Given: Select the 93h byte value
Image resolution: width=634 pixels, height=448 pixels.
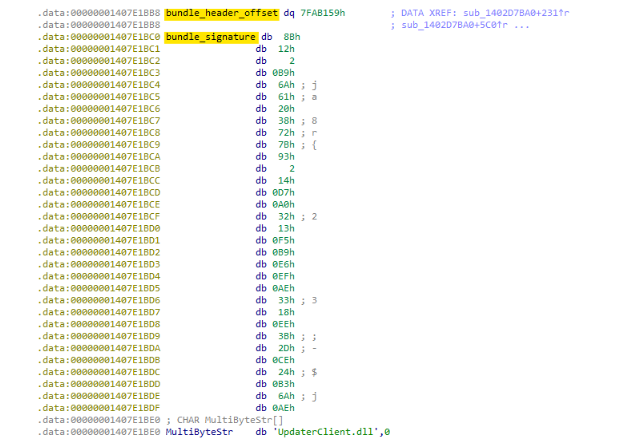Looking at the screenshot, I should (x=291, y=155).
